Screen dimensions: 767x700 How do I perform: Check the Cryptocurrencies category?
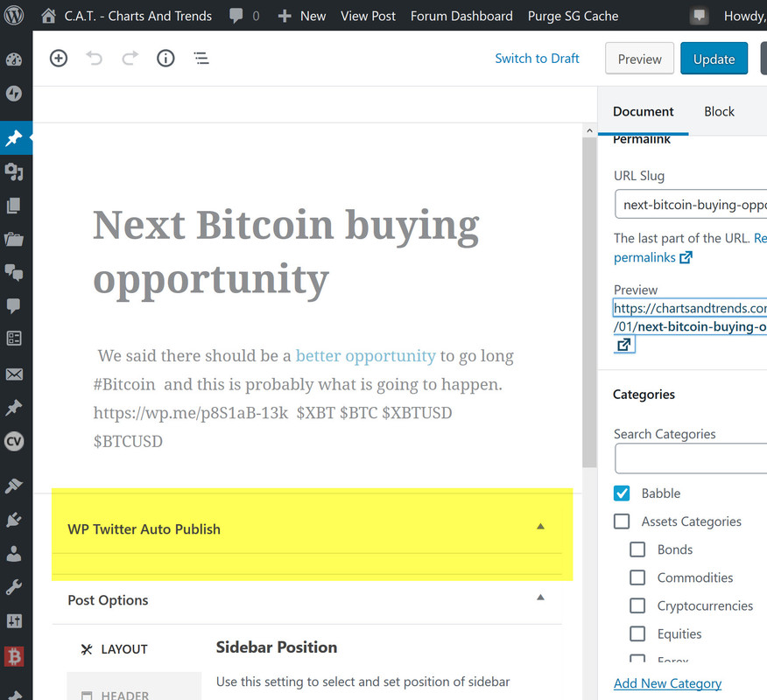pyautogui.click(x=637, y=605)
